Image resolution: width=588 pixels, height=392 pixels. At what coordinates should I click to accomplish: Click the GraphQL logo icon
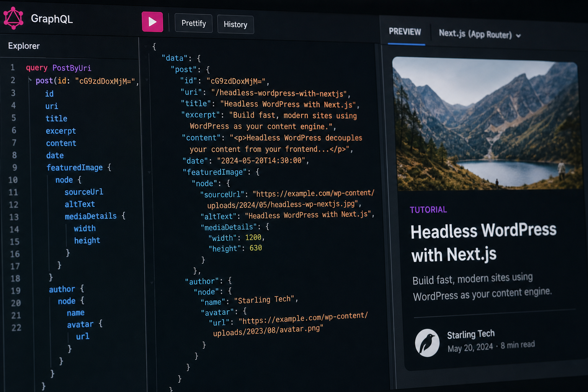(13, 18)
